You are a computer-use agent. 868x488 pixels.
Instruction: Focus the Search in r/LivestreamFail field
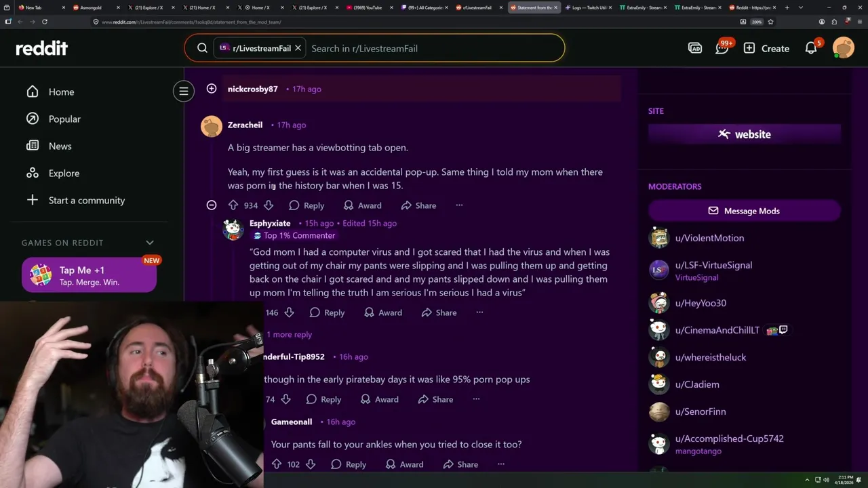coord(434,48)
